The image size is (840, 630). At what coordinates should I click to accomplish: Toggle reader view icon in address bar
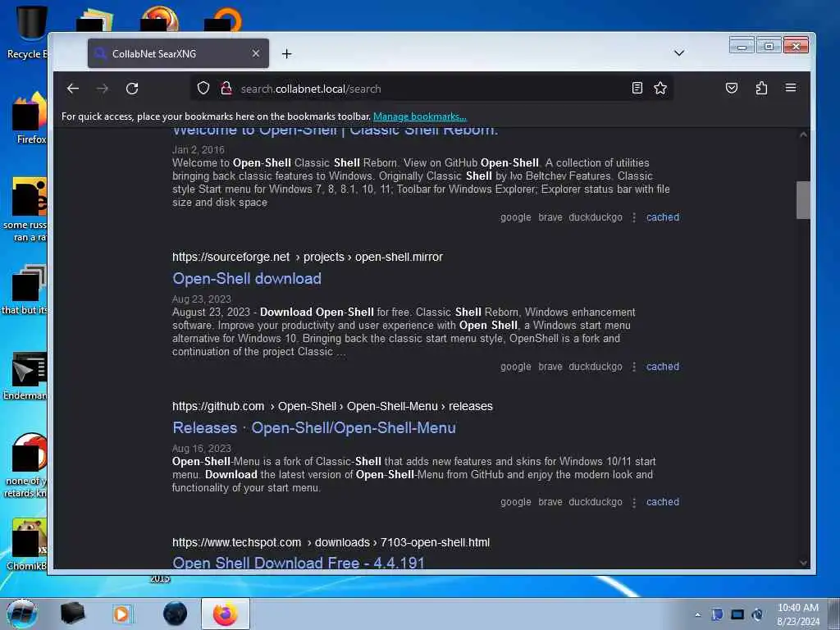(637, 88)
